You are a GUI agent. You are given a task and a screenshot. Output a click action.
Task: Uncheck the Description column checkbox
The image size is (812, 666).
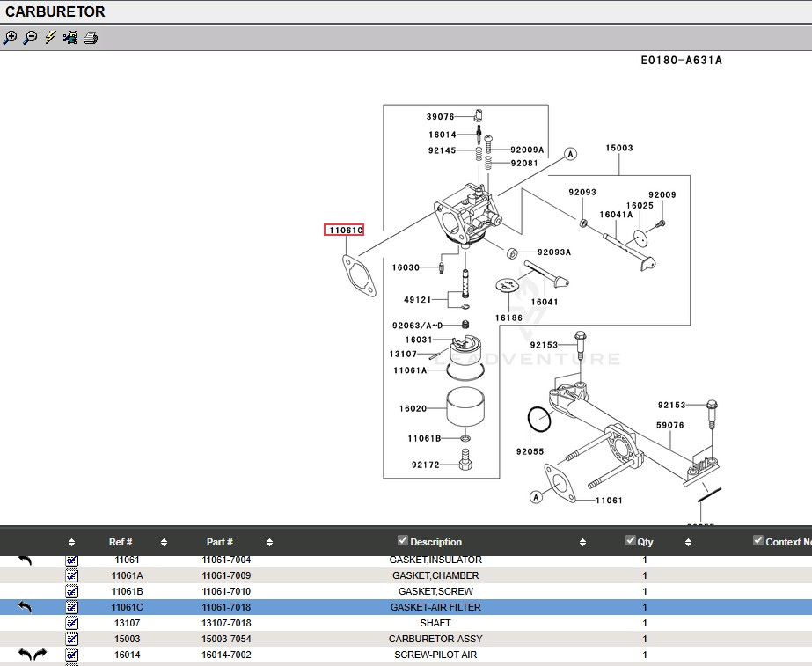403,540
